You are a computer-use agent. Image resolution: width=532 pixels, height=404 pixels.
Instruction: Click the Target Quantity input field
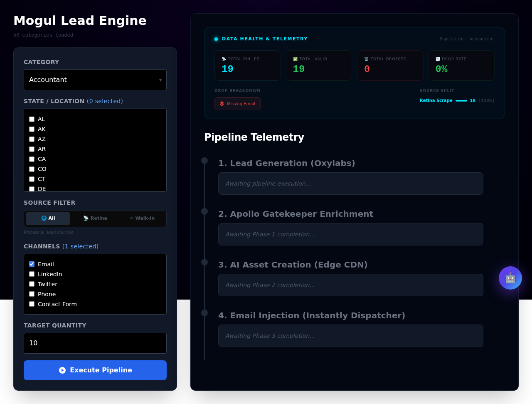95,343
